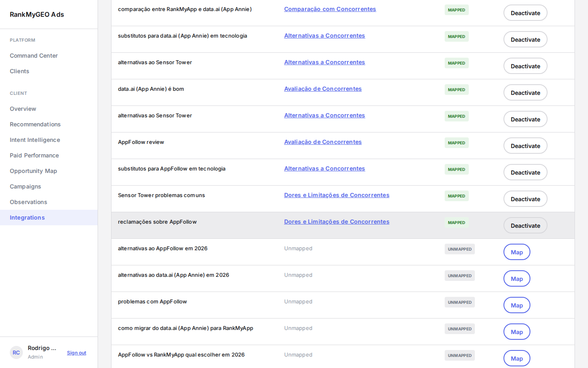Click MAPPED badge in 'AppFollow review' row
588x368 pixels.
pos(457,143)
